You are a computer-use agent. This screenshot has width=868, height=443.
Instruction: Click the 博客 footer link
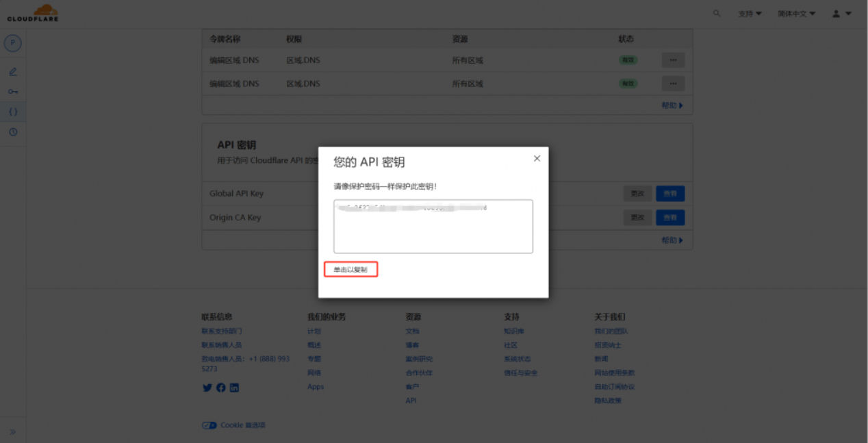(x=412, y=345)
